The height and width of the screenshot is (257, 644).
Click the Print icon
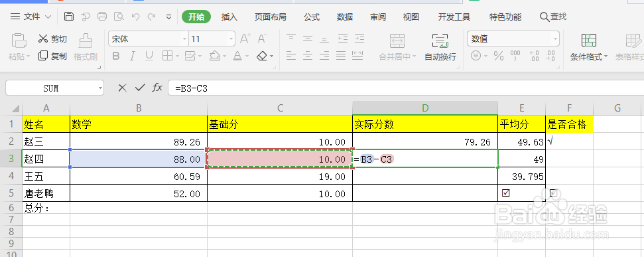pos(102,17)
